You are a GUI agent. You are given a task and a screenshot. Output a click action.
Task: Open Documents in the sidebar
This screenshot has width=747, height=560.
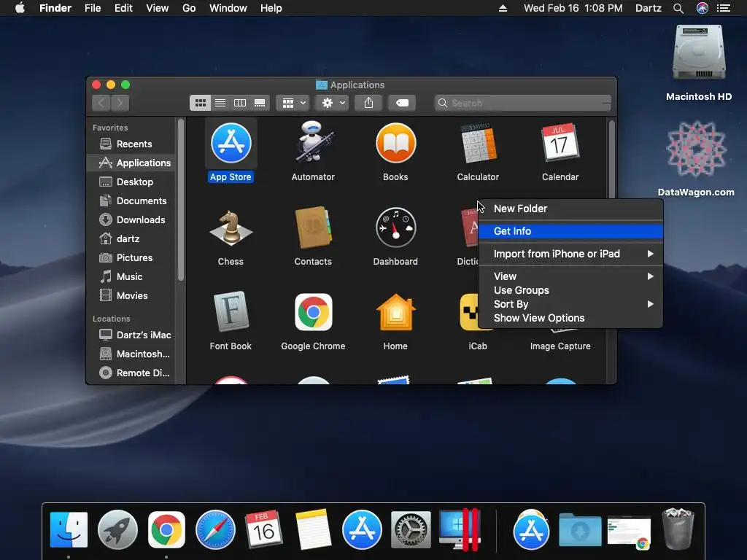[131, 201]
